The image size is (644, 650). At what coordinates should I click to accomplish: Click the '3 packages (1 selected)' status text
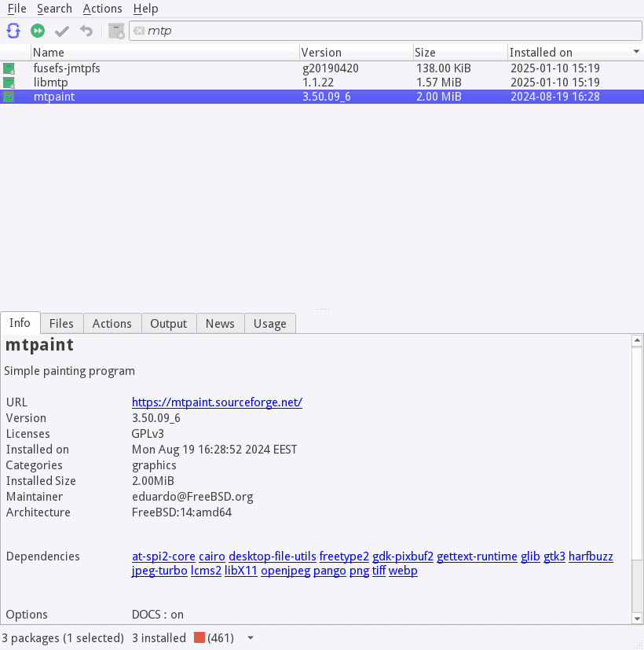coord(63,638)
